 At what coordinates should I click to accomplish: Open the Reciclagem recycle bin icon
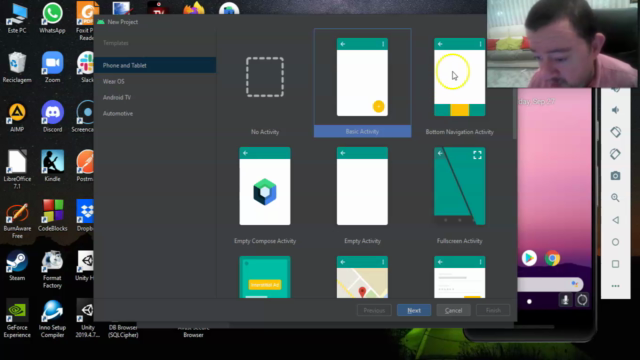[x=17, y=68]
